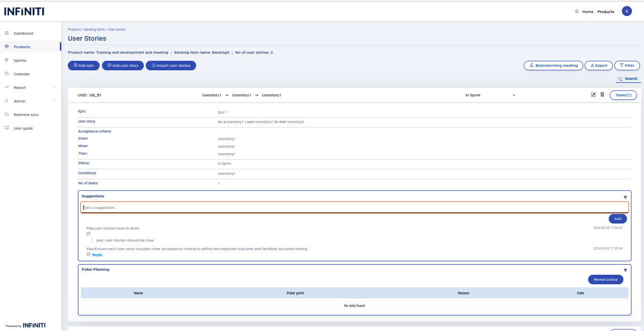Image resolution: width=644 pixels, height=331 pixels.
Task: Expand the Admin sidebar submenu
Action: 54,101
